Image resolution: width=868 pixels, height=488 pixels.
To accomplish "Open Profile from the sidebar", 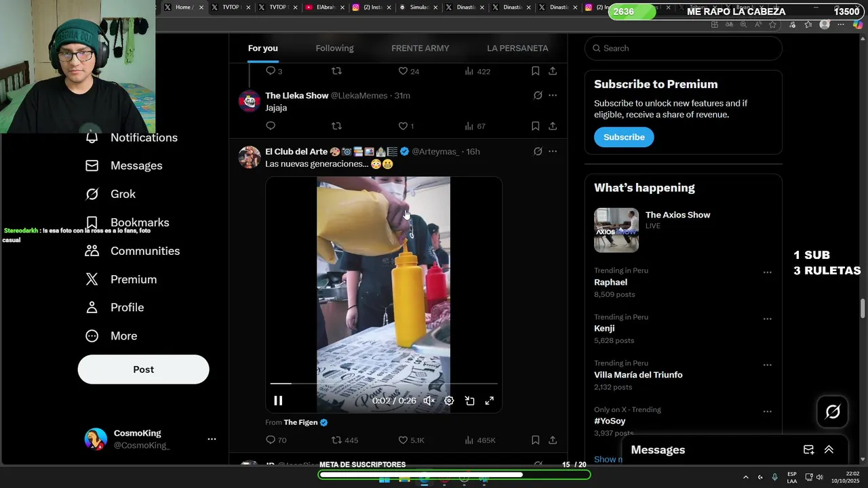I will [x=114, y=307].
